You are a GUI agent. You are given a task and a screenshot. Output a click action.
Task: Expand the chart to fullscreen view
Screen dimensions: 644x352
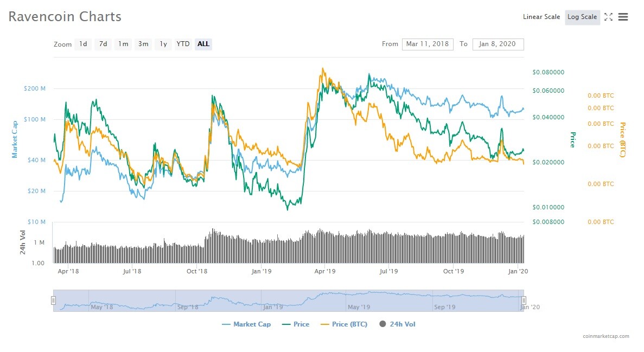[x=607, y=17]
